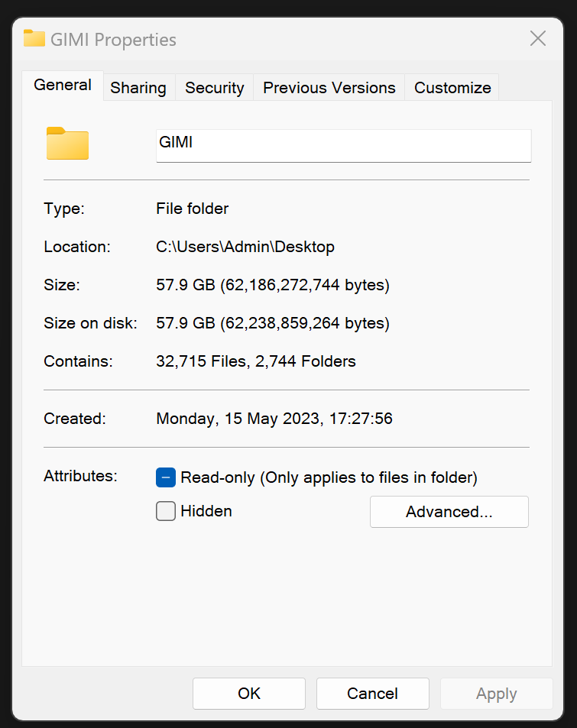This screenshot has height=728, width=577.
Task: Confirm the dialog with OK
Action: [x=249, y=694]
